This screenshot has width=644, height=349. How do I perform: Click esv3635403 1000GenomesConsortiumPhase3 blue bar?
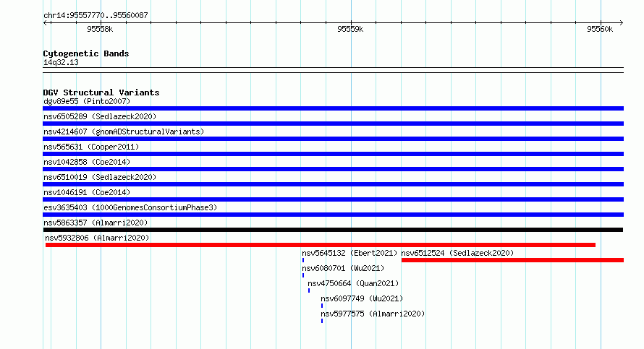coord(333,215)
